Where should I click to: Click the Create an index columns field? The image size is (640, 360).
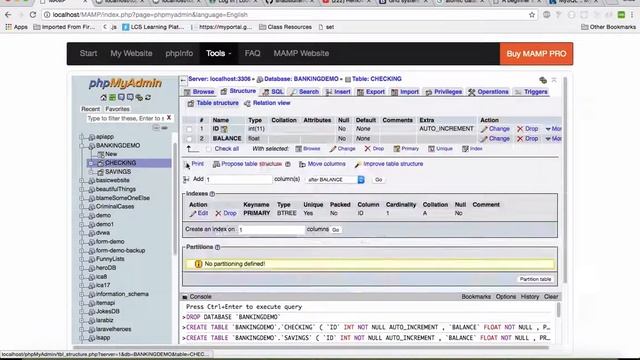point(271,230)
